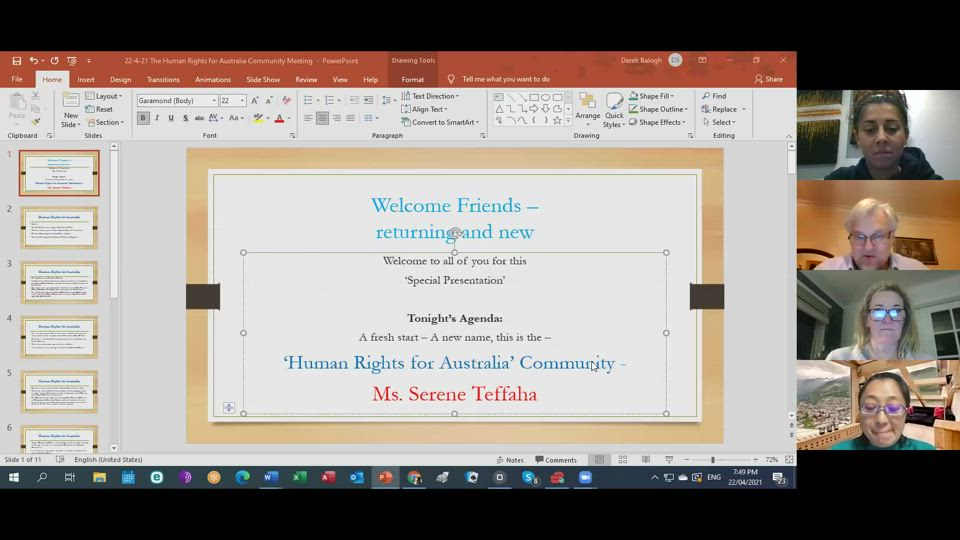Screen dimensions: 960x540
Task: Toggle Center text alignment
Action: coord(322,118)
